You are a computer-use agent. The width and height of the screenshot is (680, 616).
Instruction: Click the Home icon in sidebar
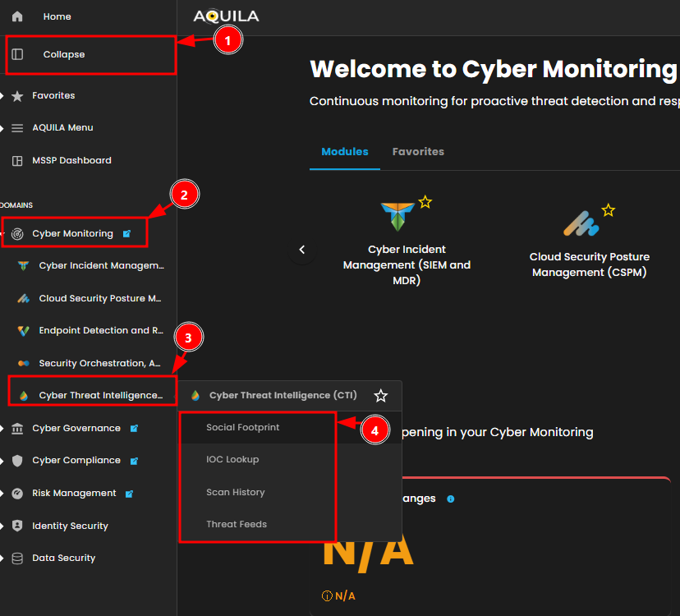pos(17,16)
